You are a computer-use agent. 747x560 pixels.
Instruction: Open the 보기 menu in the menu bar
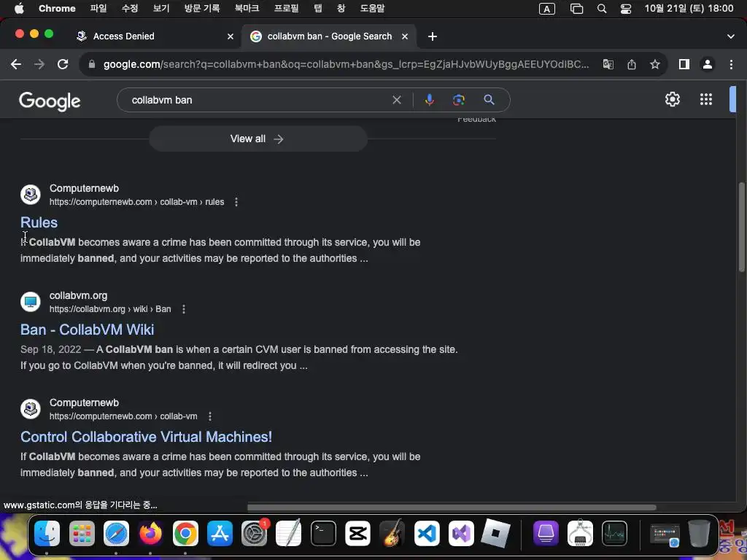click(x=161, y=8)
